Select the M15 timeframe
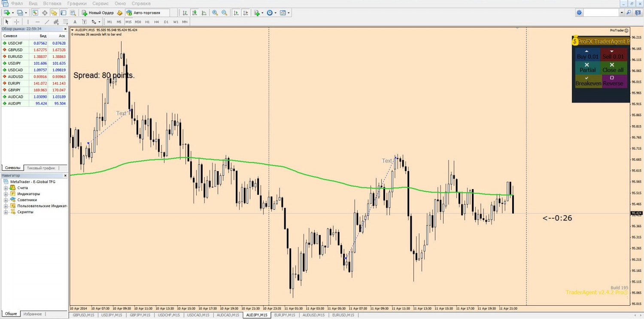 tap(128, 22)
